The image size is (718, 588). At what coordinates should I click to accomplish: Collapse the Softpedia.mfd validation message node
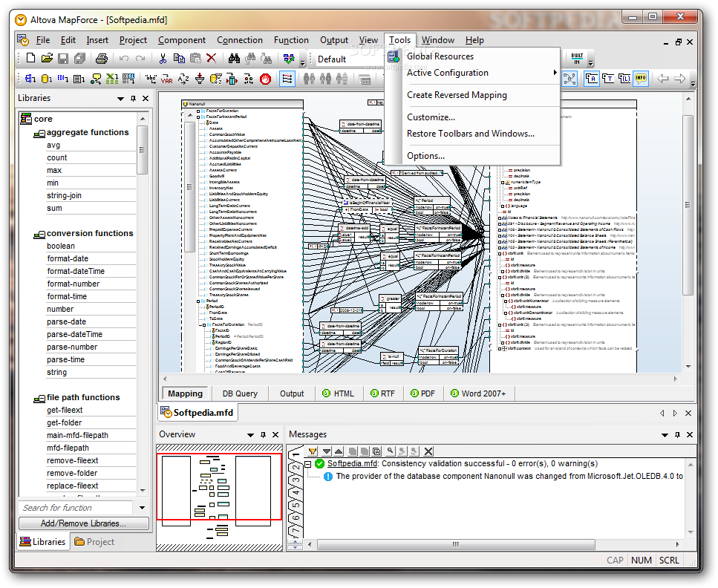pos(308,464)
